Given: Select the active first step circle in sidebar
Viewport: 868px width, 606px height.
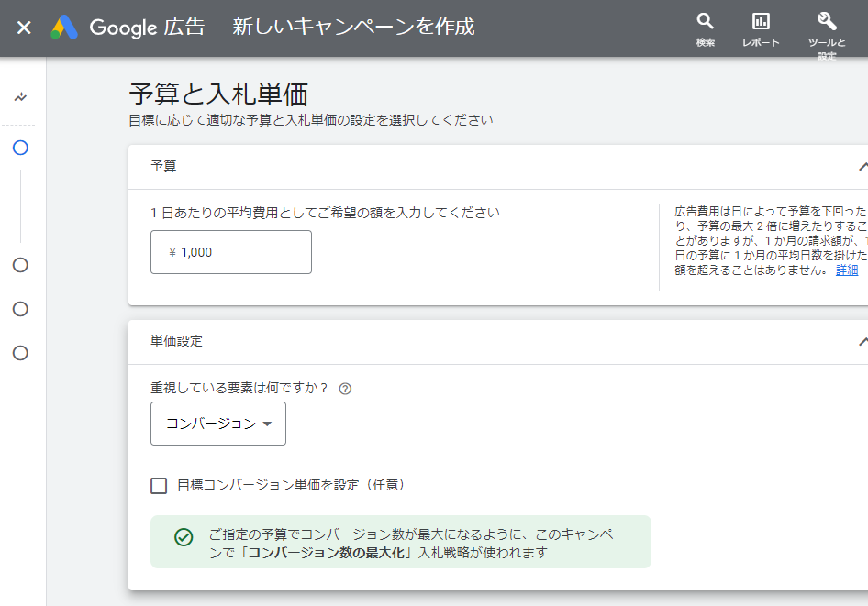Looking at the screenshot, I should 19,148.
